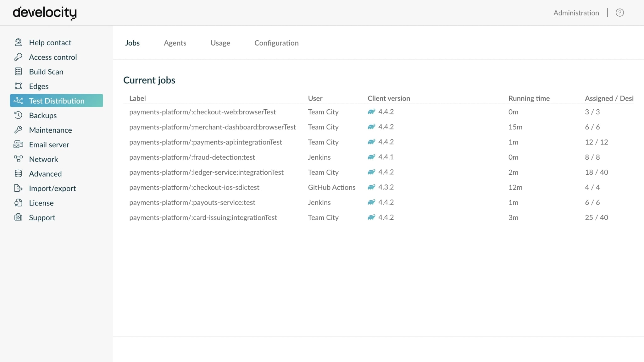Select Test Distribution in sidebar

click(57, 101)
